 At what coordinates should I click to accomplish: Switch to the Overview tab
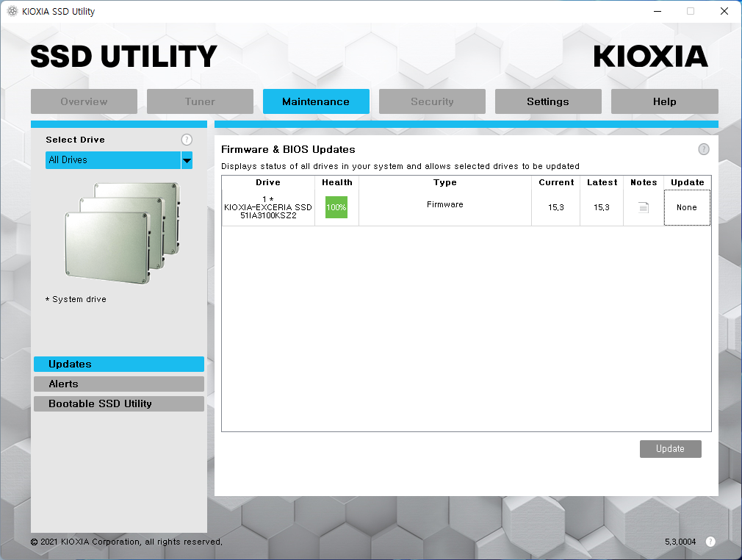click(x=84, y=101)
